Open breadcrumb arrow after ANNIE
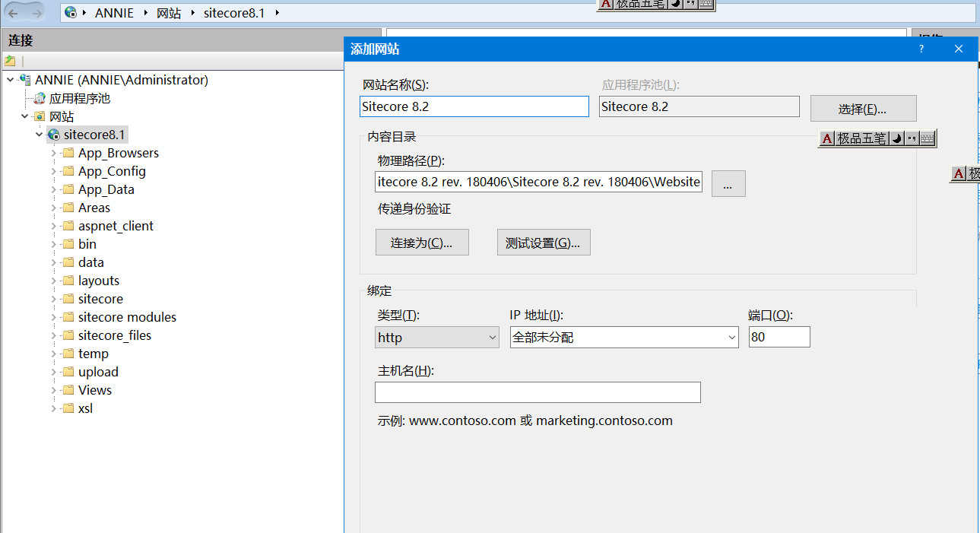Viewport: 980px width, 533px height. click(147, 13)
